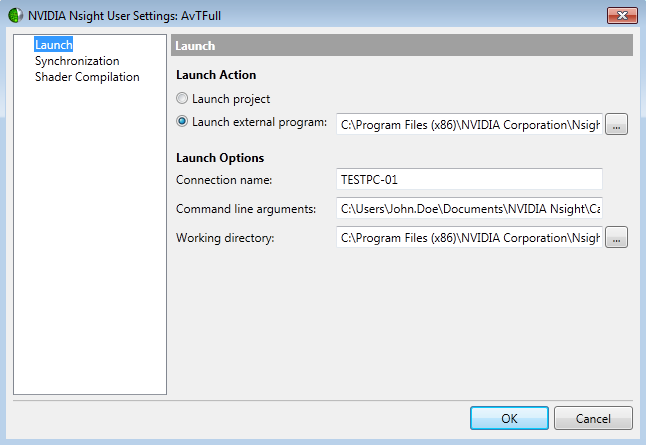
Task: Discard changes with the Cancel button
Action: click(593, 418)
